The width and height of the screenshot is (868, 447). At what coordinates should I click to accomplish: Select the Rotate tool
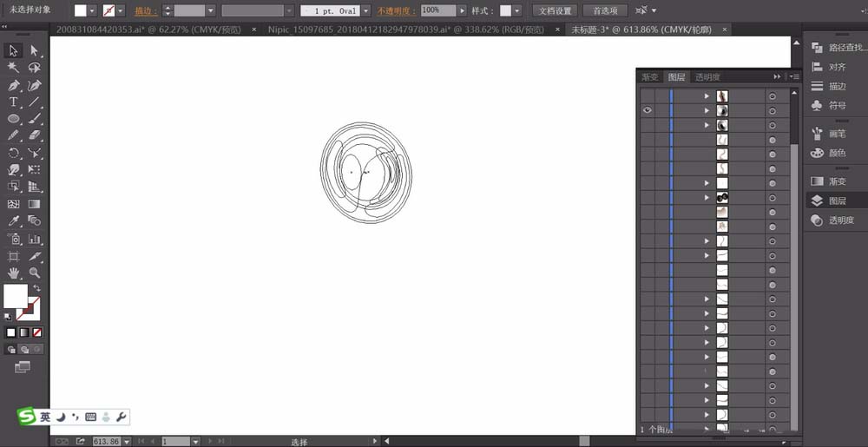pos(13,153)
